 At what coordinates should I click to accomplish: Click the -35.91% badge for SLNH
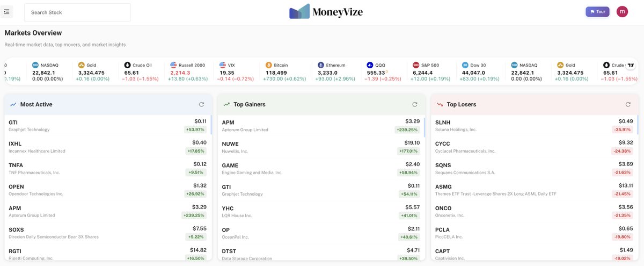pyautogui.click(x=623, y=130)
